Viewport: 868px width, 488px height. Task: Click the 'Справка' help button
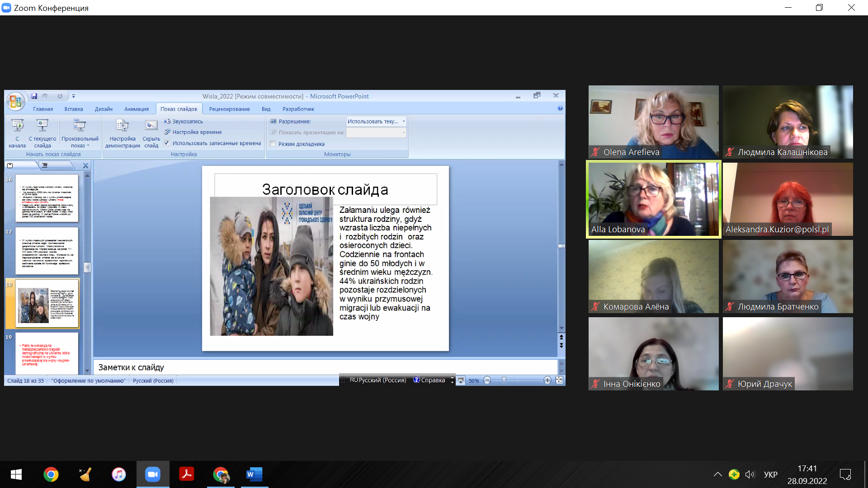pyautogui.click(x=429, y=380)
